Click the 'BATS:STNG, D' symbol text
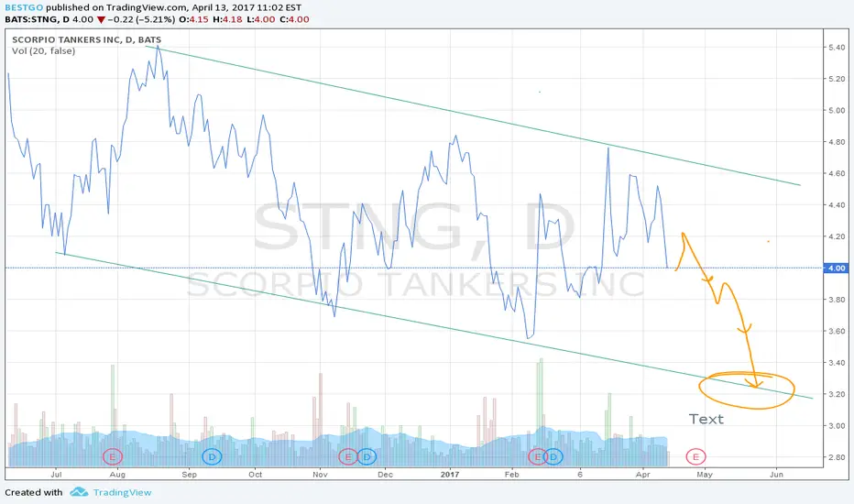The height and width of the screenshot is (504, 854). [37, 19]
